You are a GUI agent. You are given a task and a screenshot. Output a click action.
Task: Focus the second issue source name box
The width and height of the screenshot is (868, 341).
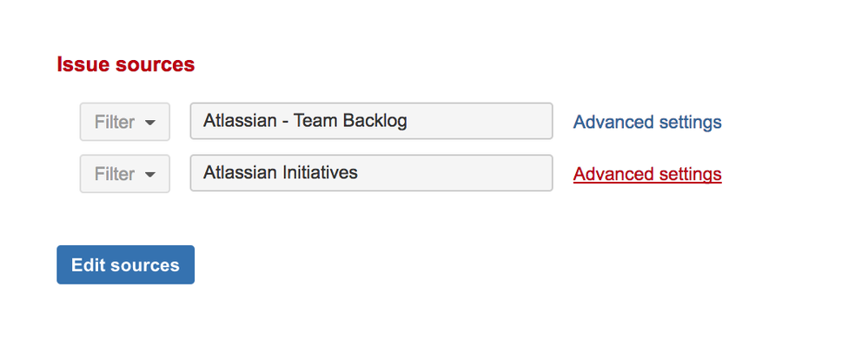372,173
